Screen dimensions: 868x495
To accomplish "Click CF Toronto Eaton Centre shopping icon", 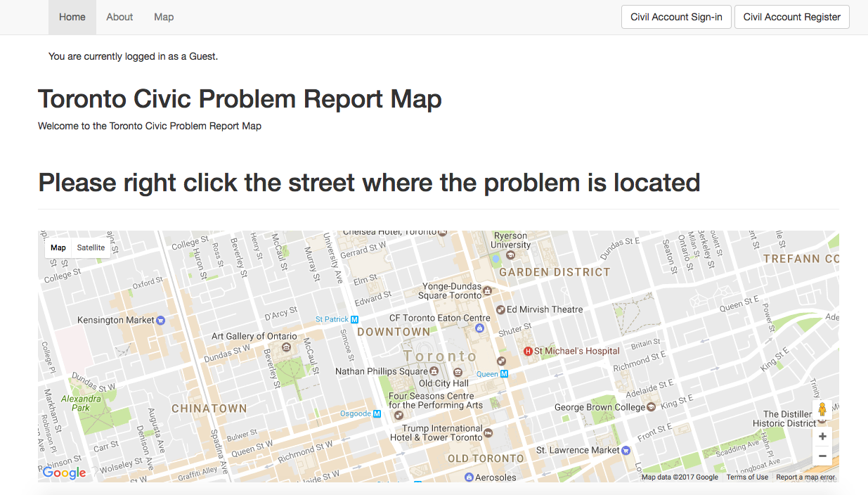I will 480,328.
